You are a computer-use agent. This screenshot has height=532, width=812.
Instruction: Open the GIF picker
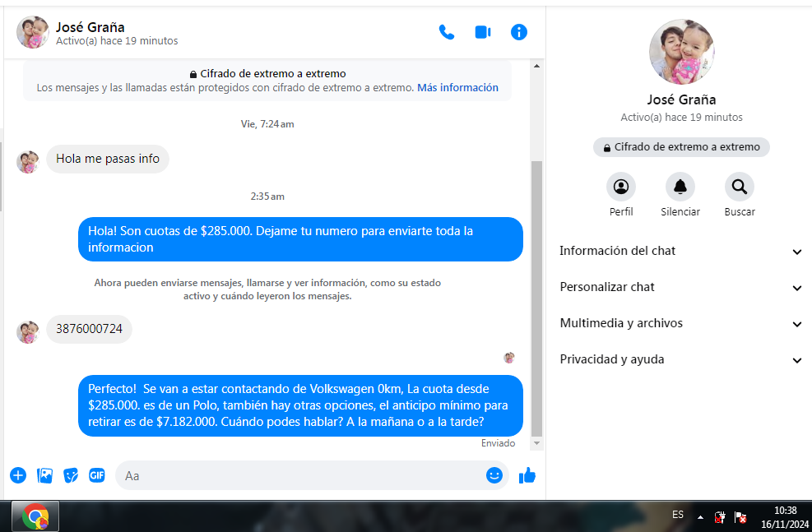point(97,475)
